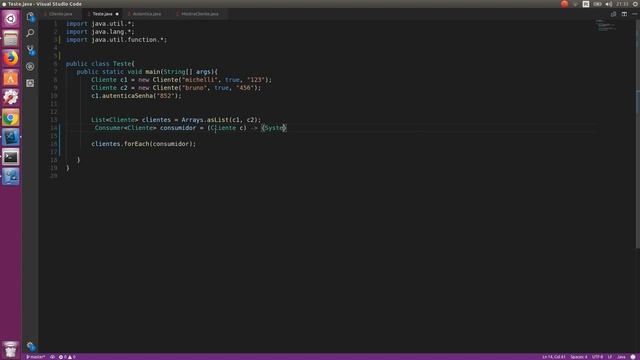Open the Explorer view in activity bar
640x360 pixels.
[x=30, y=17]
